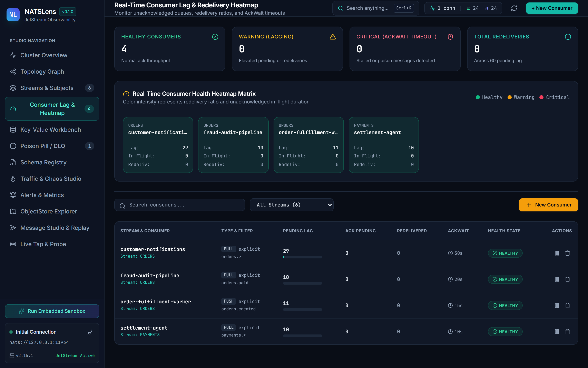Go to Alerts & Metrics
The height and width of the screenshot is (368, 588).
click(x=52, y=195)
